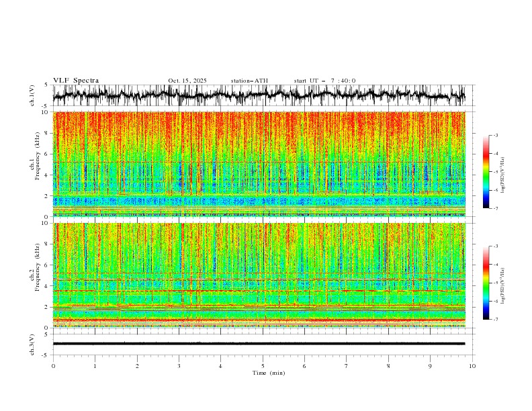Click the "start UT = 7 :40: 0" label
Screen dimensions: 532x411
tap(324, 81)
